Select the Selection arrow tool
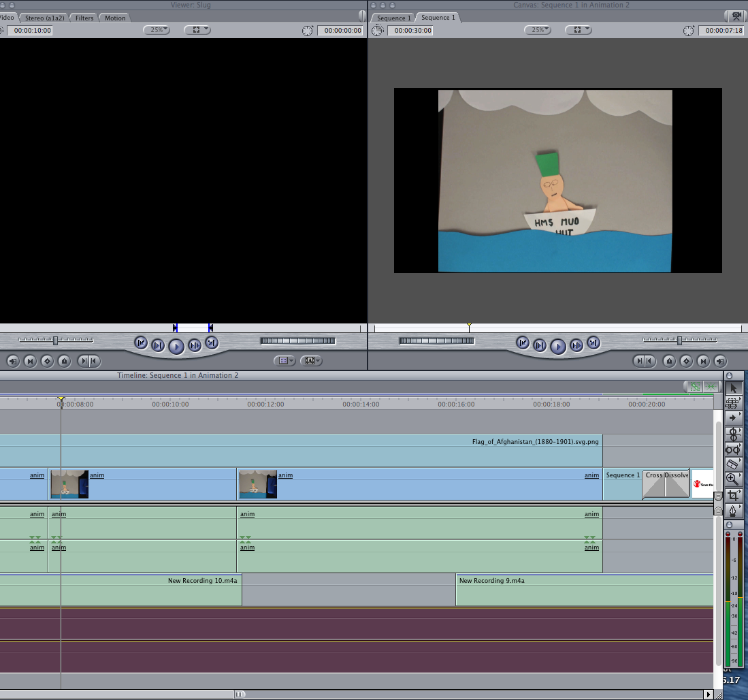Viewport: 748px width, 700px height. pos(733,388)
